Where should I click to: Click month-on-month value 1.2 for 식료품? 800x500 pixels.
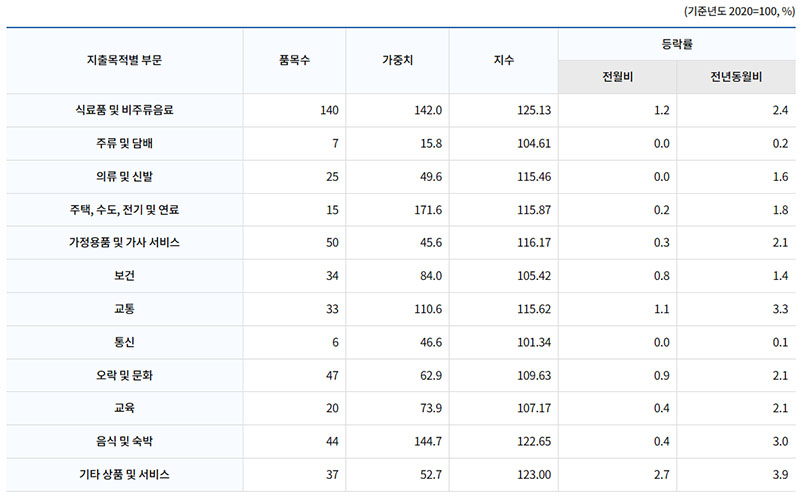[662, 110]
